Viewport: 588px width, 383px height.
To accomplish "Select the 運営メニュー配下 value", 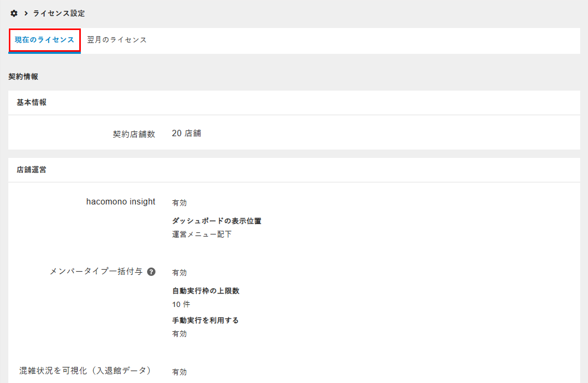I will coord(202,234).
